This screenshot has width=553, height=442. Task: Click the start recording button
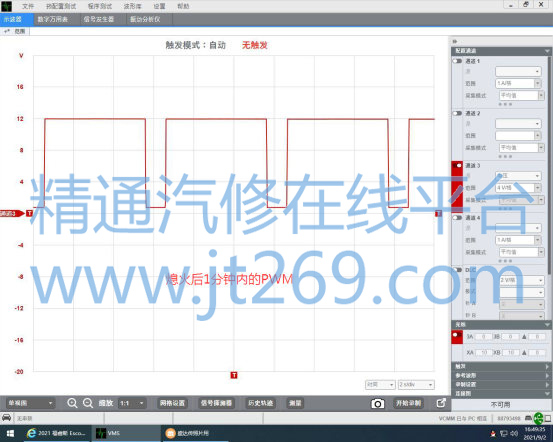point(408,403)
